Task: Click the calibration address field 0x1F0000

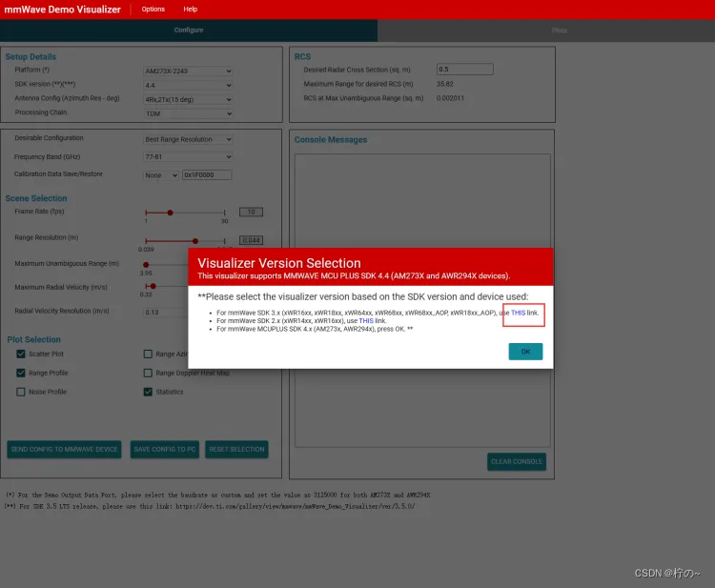Action: (207, 175)
